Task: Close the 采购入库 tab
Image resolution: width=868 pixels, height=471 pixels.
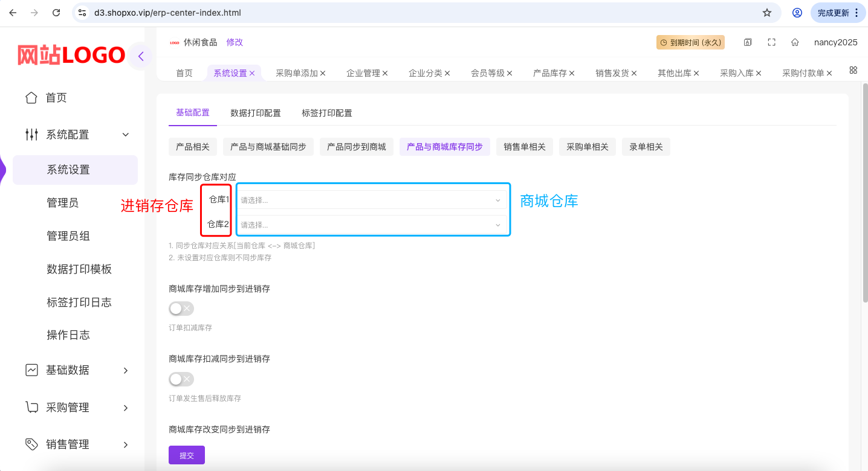Action: pyautogui.click(x=759, y=73)
